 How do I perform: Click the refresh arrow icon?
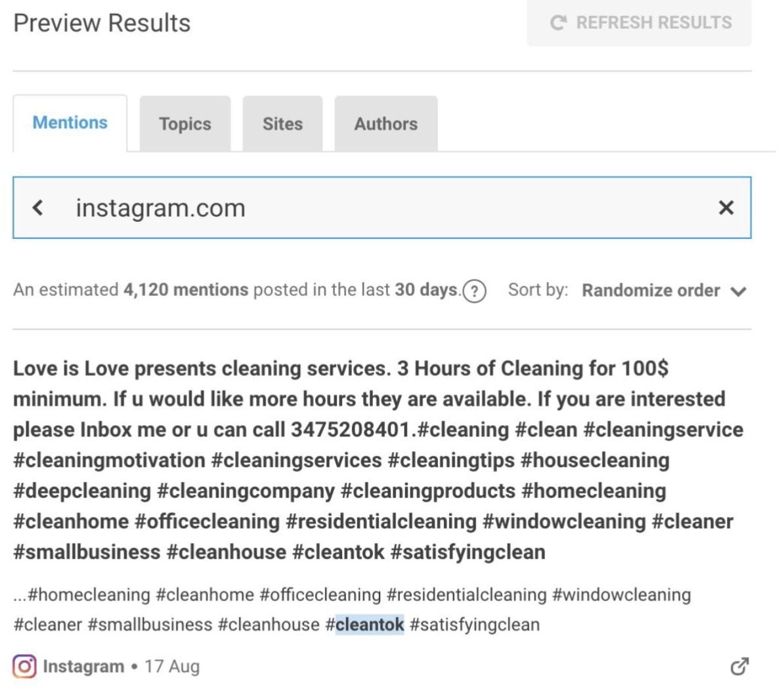[558, 22]
